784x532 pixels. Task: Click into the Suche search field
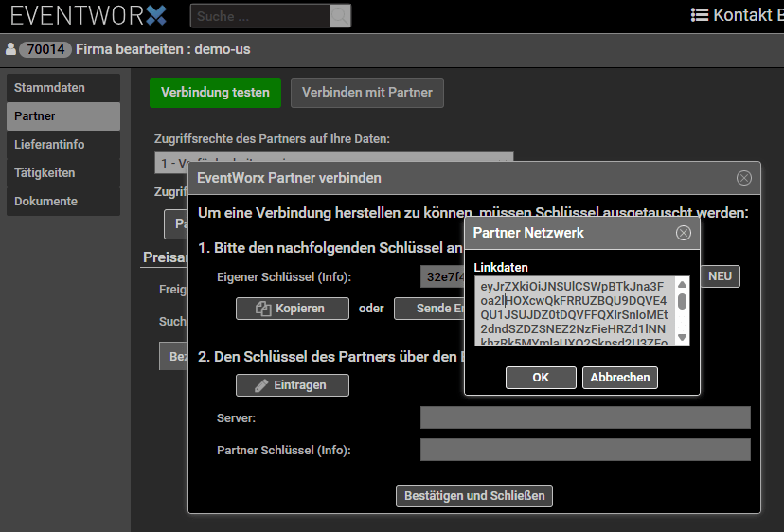coord(260,16)
